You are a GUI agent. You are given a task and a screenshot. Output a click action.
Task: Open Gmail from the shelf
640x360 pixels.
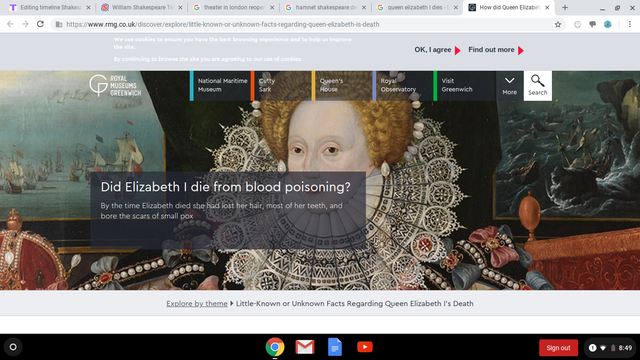(305, 347)
